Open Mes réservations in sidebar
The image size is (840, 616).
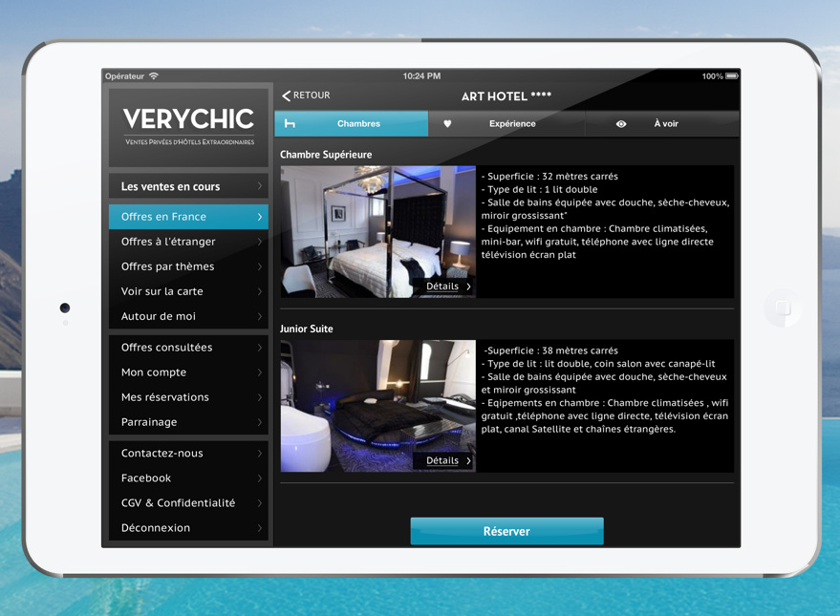click(x=188, y=397)
